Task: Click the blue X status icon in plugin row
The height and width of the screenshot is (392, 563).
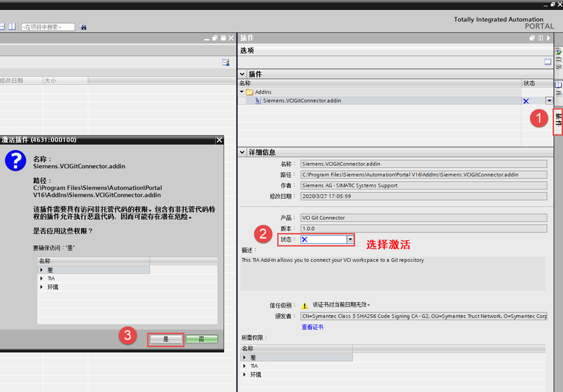Action: (x=526, y=101)
